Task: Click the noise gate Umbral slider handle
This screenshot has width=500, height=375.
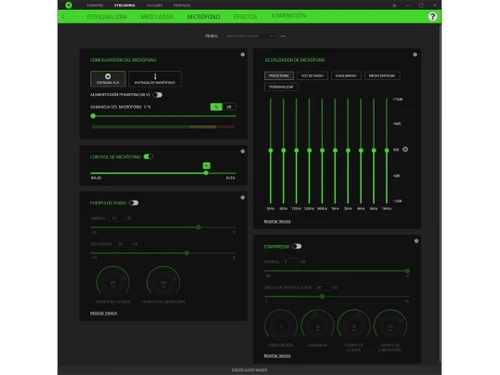Action: (x=199, y=227)
